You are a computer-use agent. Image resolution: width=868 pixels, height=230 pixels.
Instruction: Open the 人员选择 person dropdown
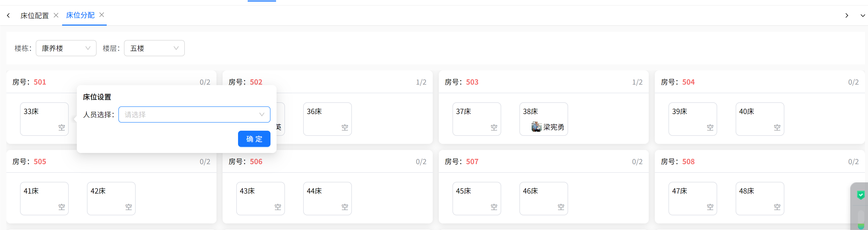[x=194, y=114]
